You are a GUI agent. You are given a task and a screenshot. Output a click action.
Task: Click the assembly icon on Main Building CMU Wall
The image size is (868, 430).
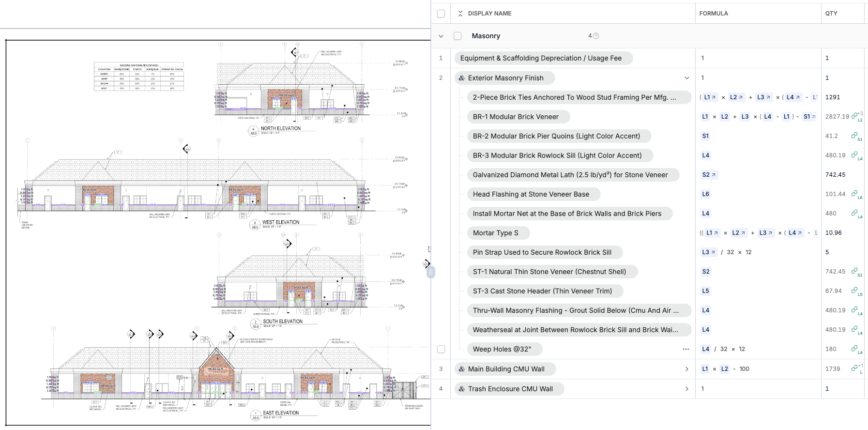(462, 369)
